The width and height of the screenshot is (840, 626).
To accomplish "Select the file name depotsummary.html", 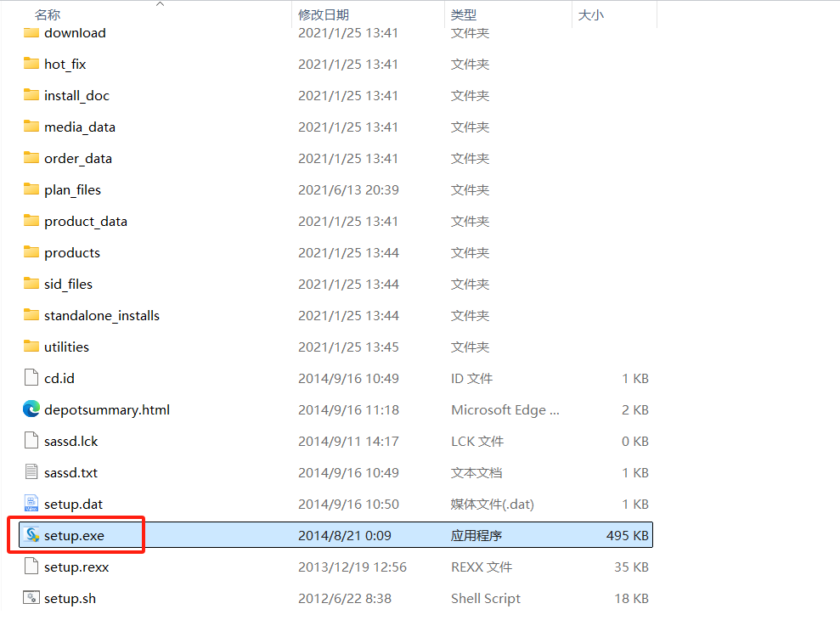I will pos(107,410).
